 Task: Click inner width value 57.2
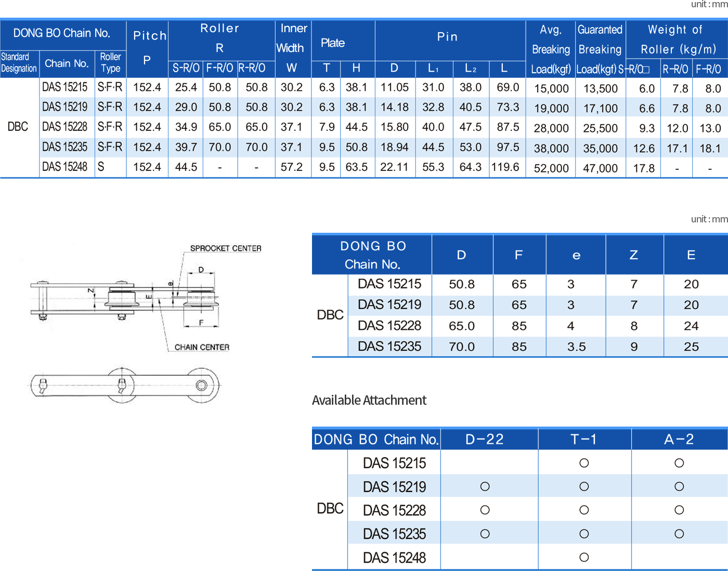coord(292,167)
